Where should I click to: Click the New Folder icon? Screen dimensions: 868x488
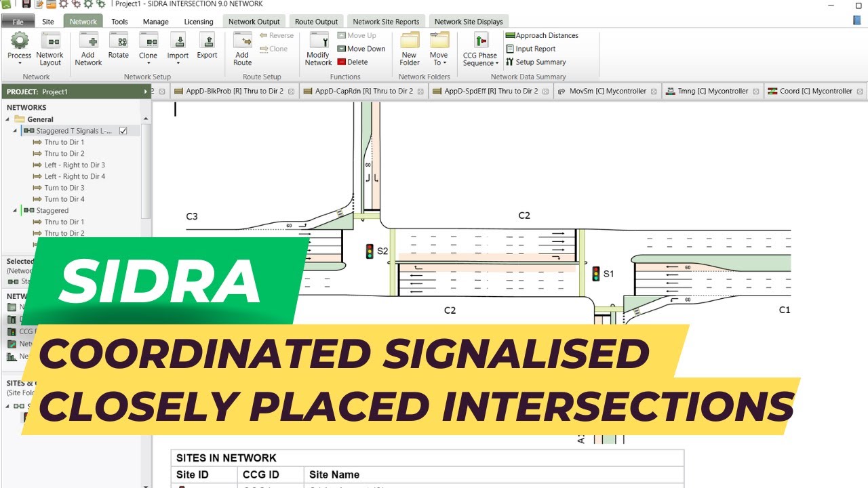410,41
